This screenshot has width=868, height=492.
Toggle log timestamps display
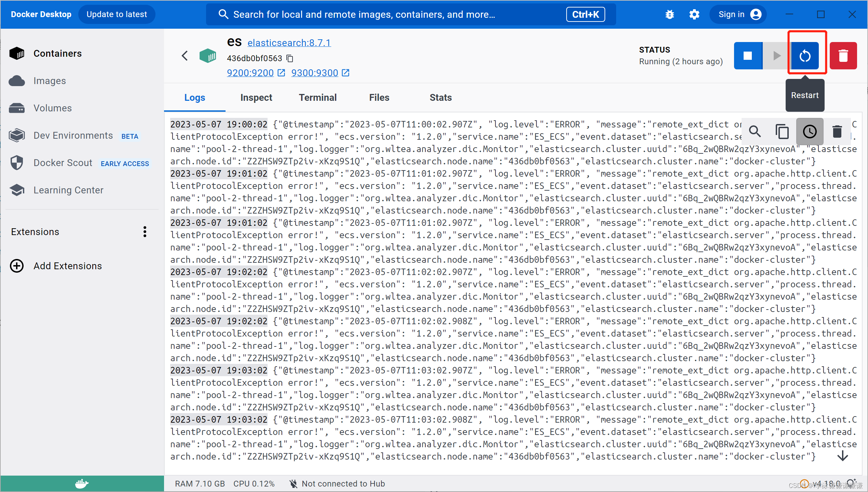809,132
